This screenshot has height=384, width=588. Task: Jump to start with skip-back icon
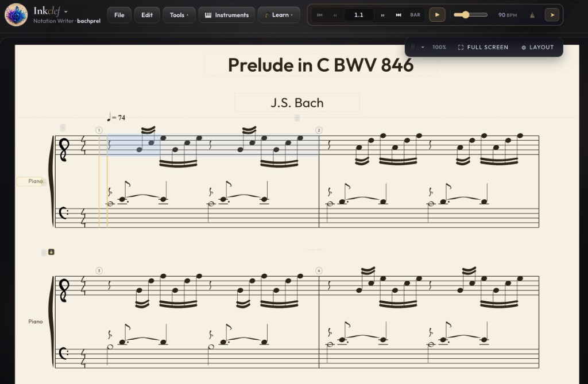tap(319, 15)
